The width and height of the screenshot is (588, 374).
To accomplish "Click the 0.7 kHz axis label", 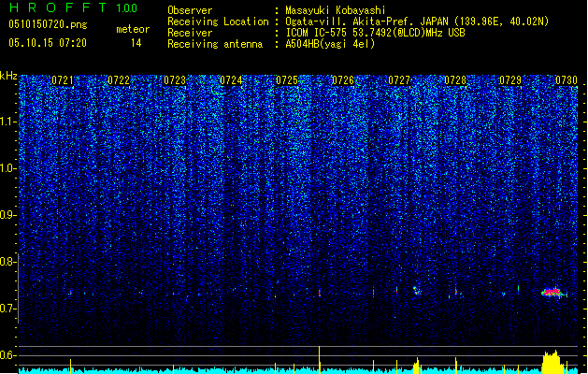I will point(8,309).
